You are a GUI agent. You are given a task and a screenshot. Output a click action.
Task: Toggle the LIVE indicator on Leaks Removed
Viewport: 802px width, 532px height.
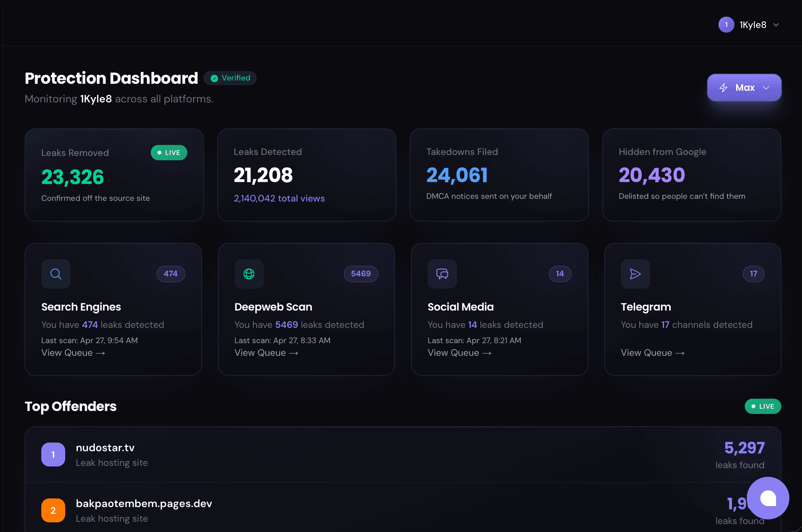169,153
